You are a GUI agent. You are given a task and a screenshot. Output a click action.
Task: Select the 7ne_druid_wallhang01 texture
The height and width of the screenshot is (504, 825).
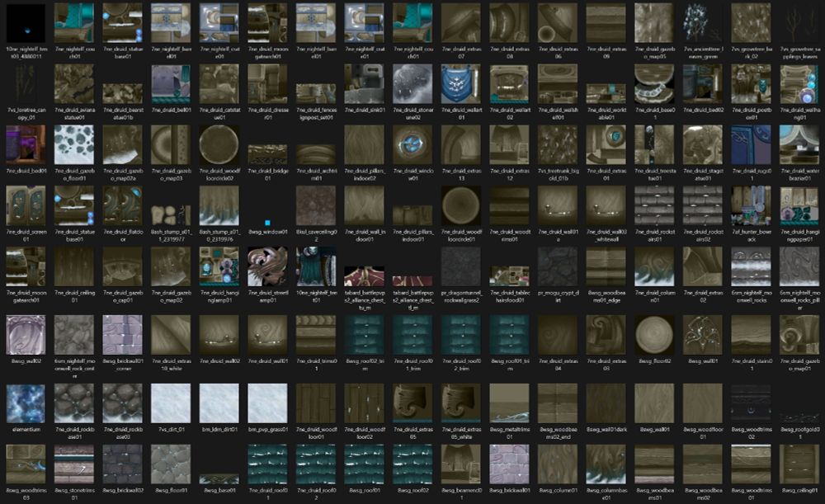pyautogui.click(x=799, y=84)
